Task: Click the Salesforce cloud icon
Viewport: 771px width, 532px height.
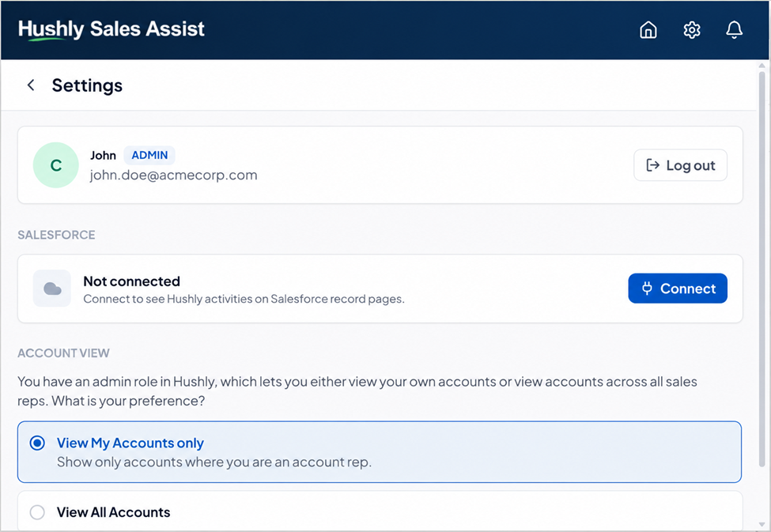Action: (52, 289)
